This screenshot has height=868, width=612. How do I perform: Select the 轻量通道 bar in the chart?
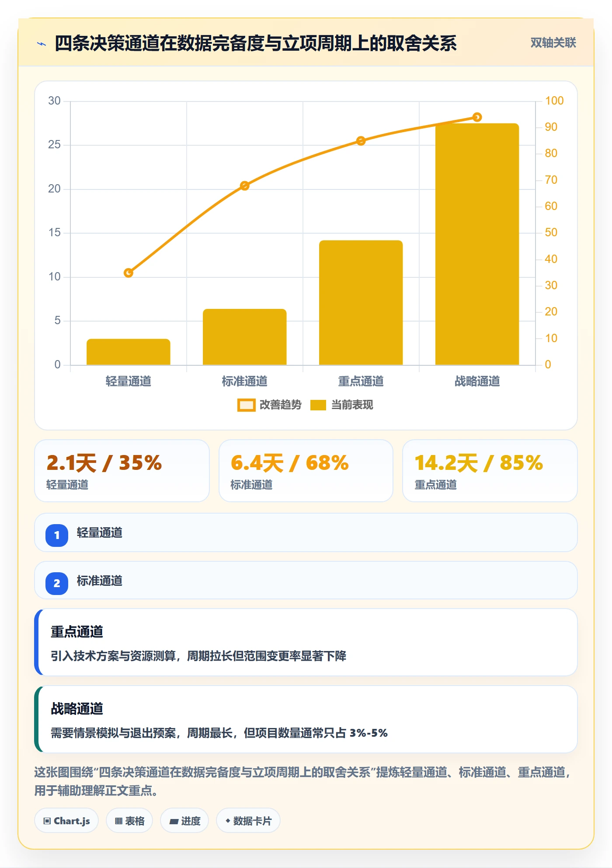pos(129,352)
